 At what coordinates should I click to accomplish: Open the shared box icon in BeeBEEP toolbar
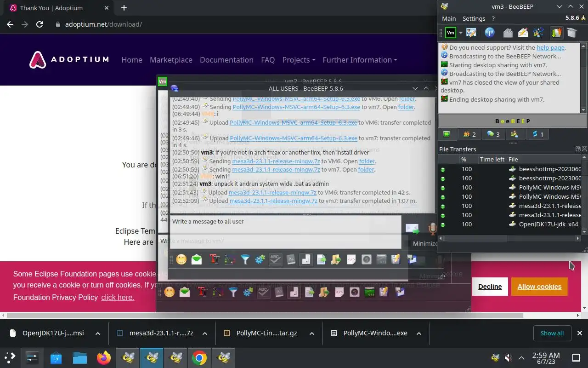[x=571, y=33]
